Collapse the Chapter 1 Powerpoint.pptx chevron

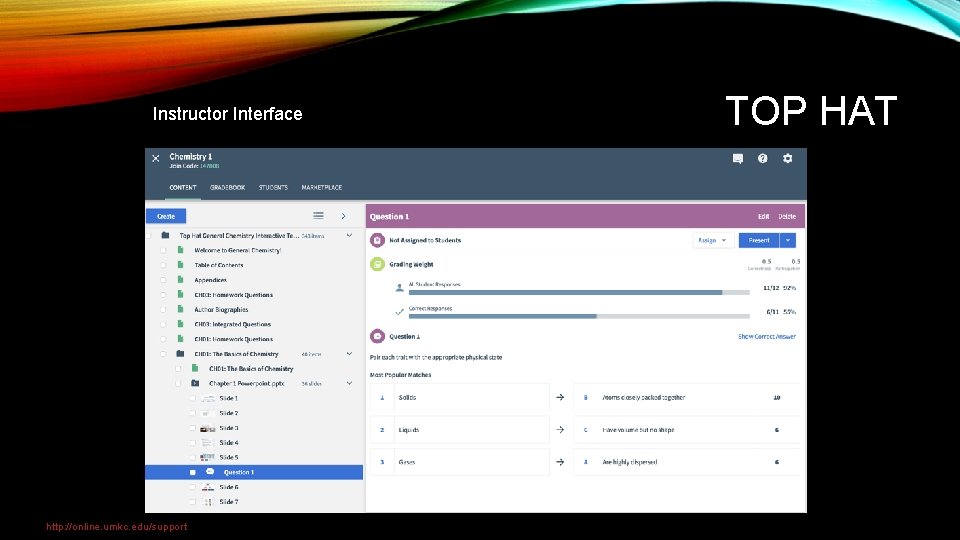point(349,383)
